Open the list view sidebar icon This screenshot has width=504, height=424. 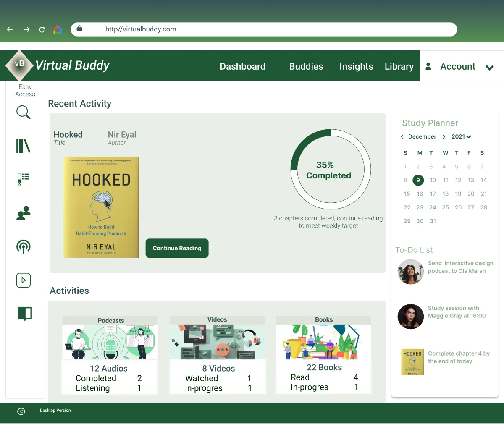24,179
